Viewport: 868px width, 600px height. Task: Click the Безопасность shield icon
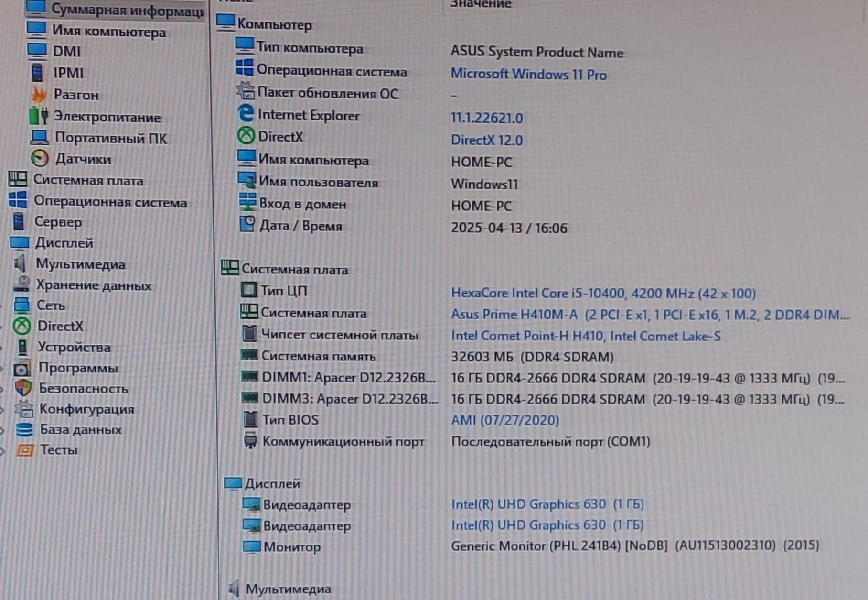[23, 388]
